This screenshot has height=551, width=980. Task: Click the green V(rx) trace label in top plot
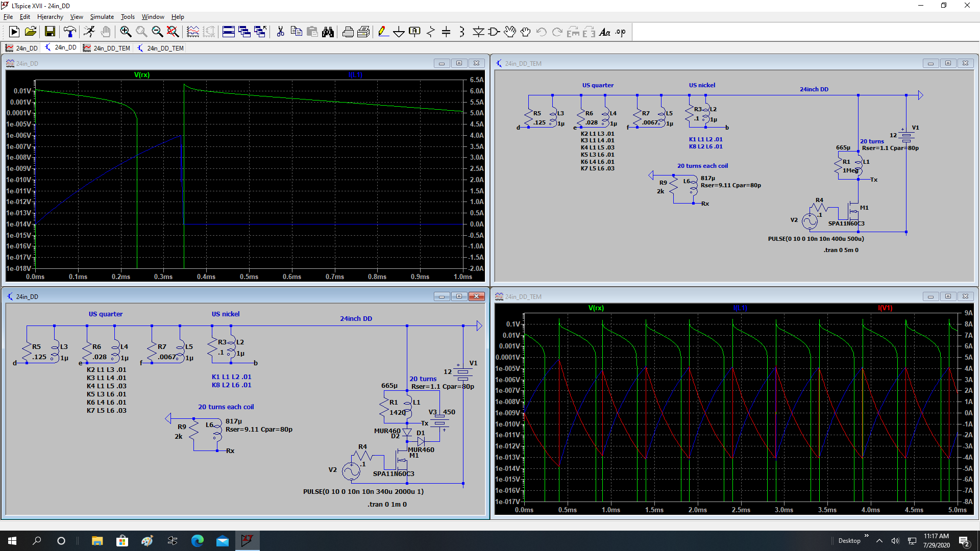pyautogui.click(x=142, y=75)
